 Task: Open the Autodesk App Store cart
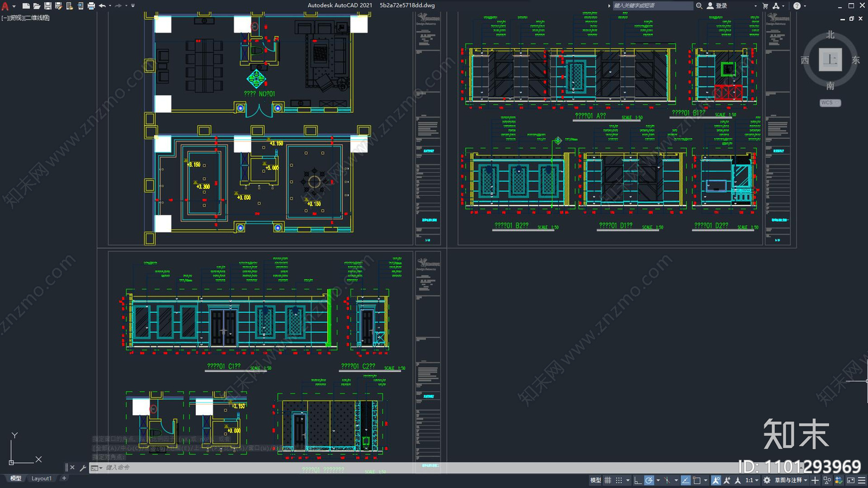click(765, 6)
